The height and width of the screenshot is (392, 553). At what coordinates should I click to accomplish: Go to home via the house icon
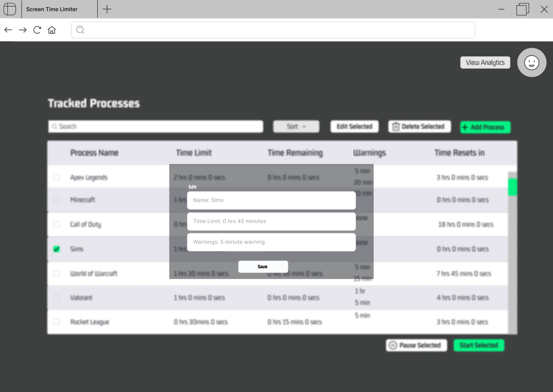[x=52, y=30]
